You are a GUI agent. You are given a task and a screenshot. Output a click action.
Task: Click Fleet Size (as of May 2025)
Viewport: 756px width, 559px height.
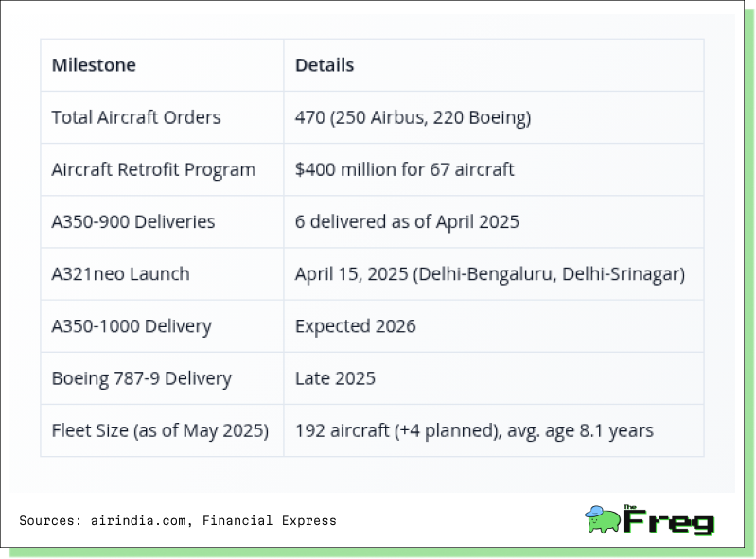pos(160,430)
